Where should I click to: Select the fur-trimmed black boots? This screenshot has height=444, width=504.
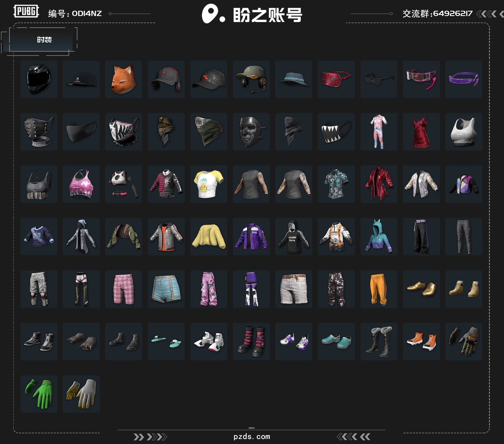pyautogui.click(x=379, y=341)
